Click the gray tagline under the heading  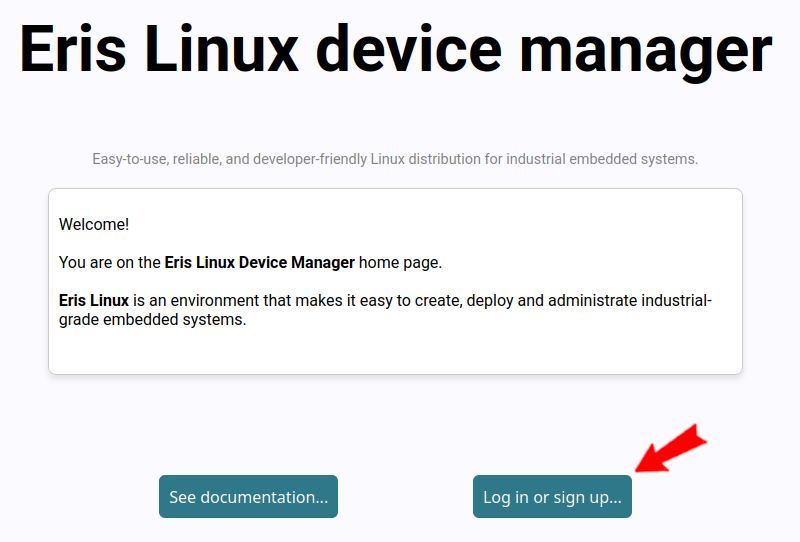[395, 159]
